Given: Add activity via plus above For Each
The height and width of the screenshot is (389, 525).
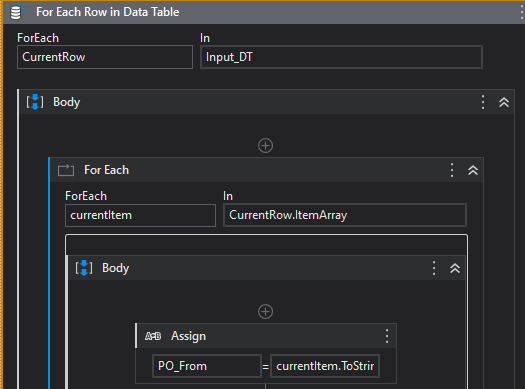Looking at the screenshot, I should tap(266, 146).
